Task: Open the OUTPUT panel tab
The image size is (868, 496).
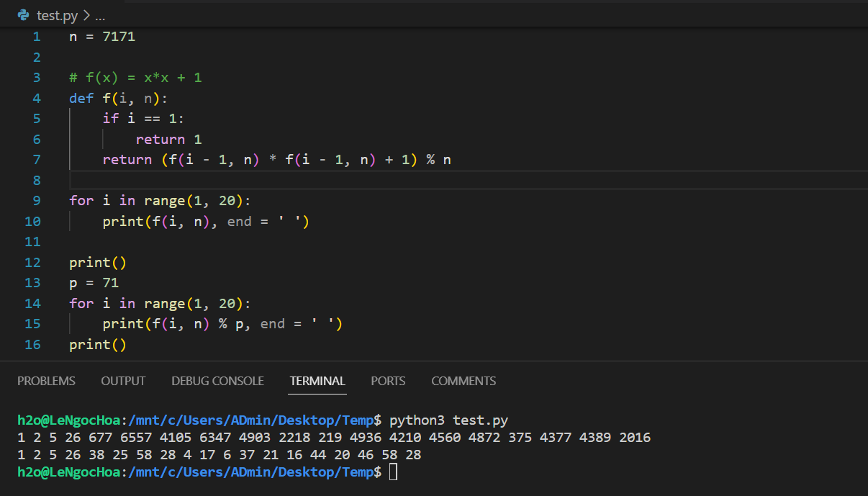Action: (123, 381)
